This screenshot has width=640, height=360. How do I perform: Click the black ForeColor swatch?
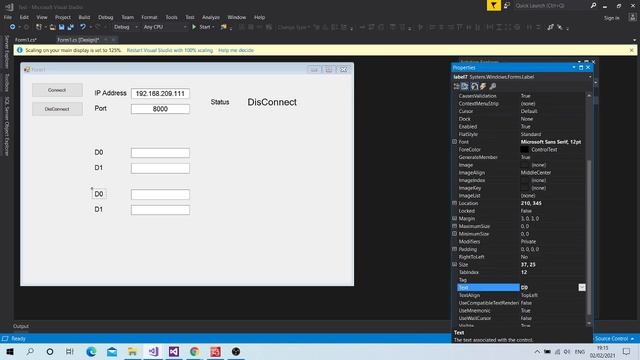pos(524,149)
